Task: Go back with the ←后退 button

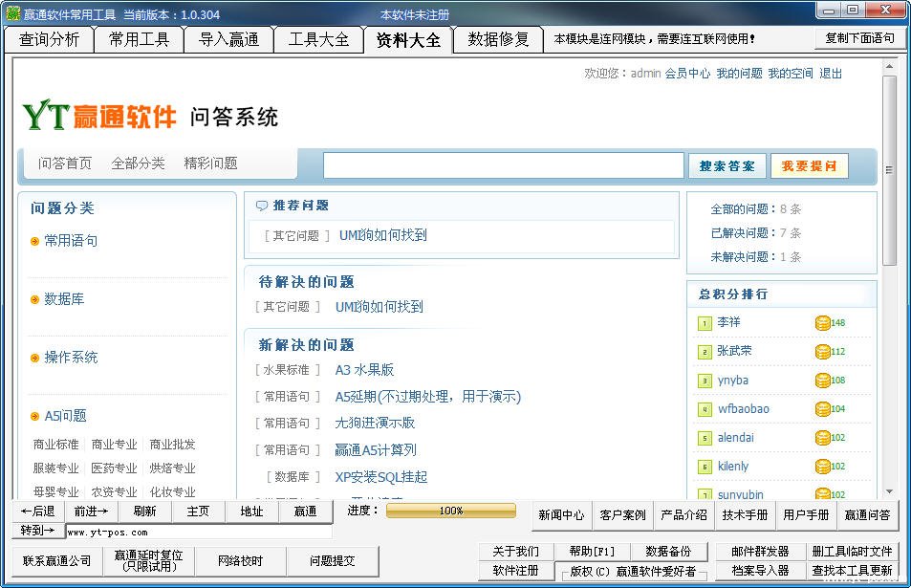Action: click(x=38, y=512)
